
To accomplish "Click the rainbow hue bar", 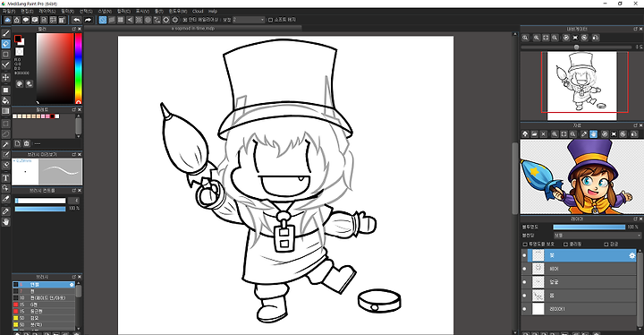I will coord(78,68).
